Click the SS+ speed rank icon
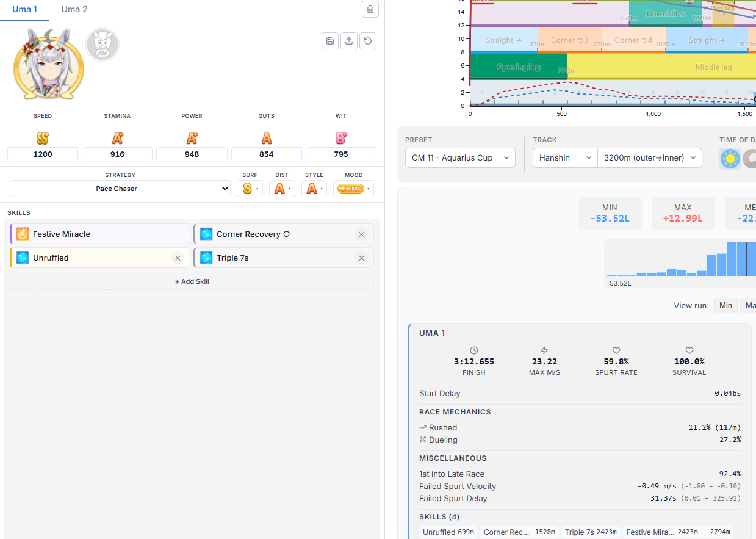756x539 pixels. [43, 138]
